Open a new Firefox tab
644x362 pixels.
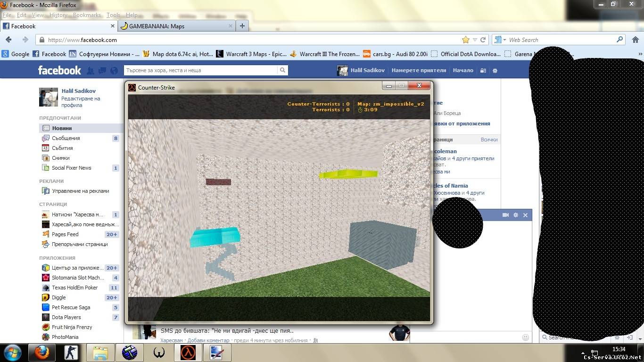pos(242,26)
